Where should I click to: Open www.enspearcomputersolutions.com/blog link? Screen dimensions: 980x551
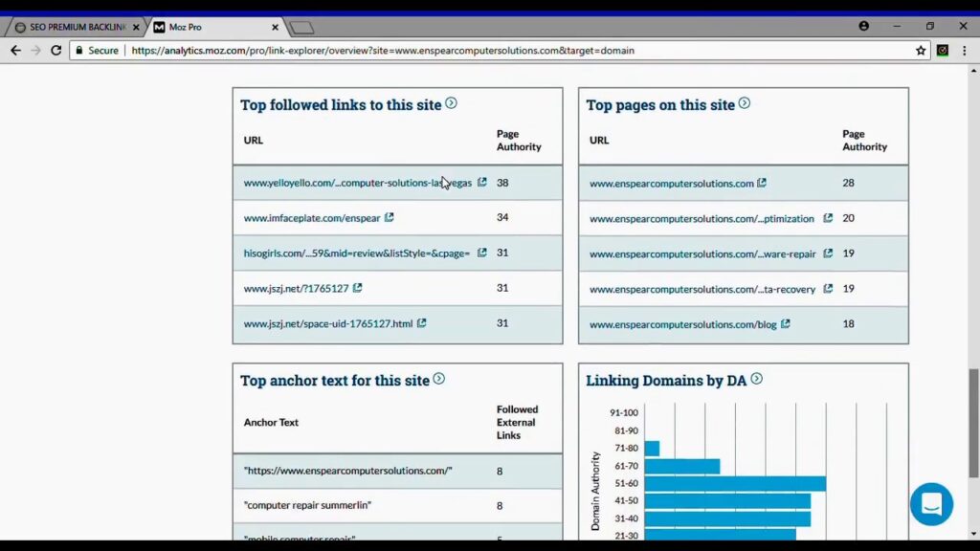coord(683,324)
